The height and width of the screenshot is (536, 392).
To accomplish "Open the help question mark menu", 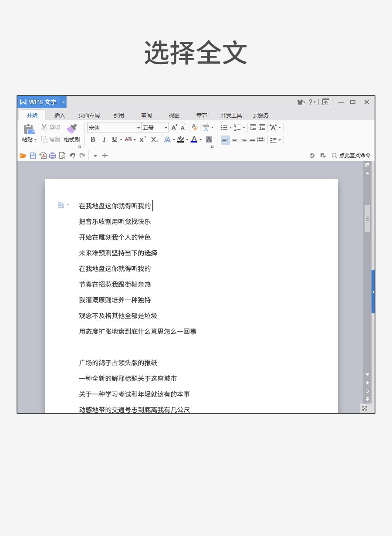I will 312,102.
